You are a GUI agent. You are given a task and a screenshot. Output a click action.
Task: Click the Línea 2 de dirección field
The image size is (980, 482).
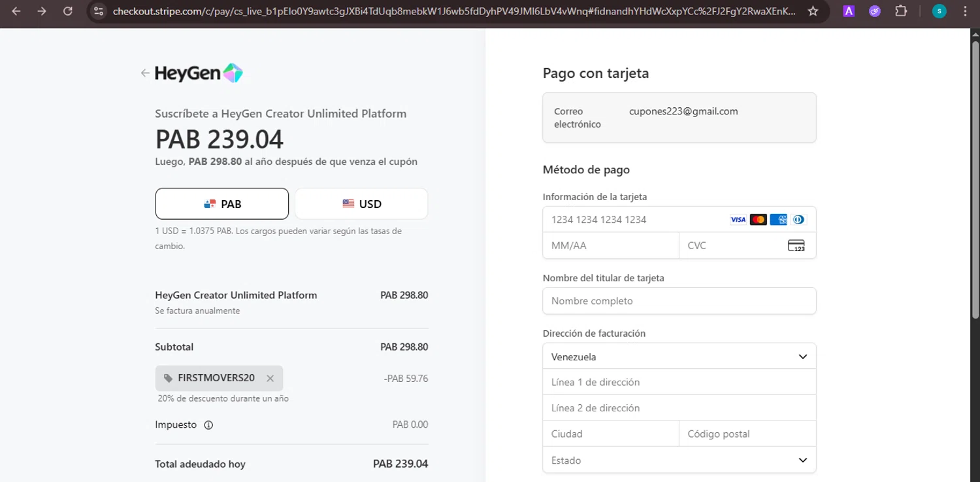point(679,407)
